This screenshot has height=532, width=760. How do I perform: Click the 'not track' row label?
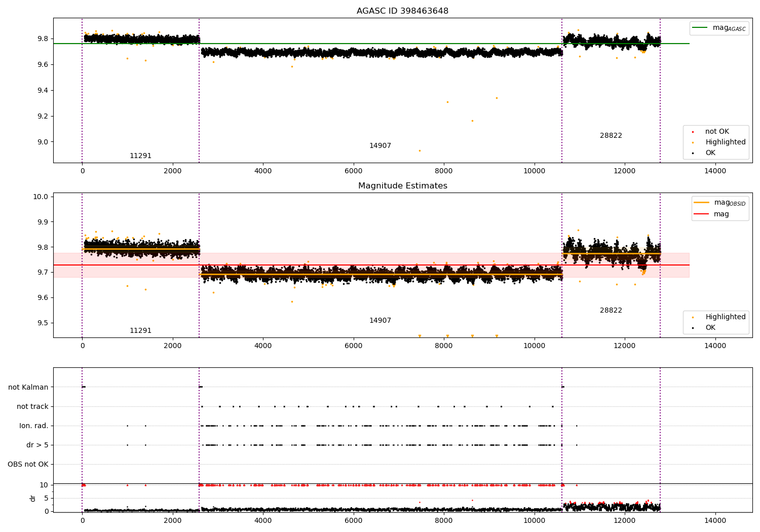click(32, 407)
